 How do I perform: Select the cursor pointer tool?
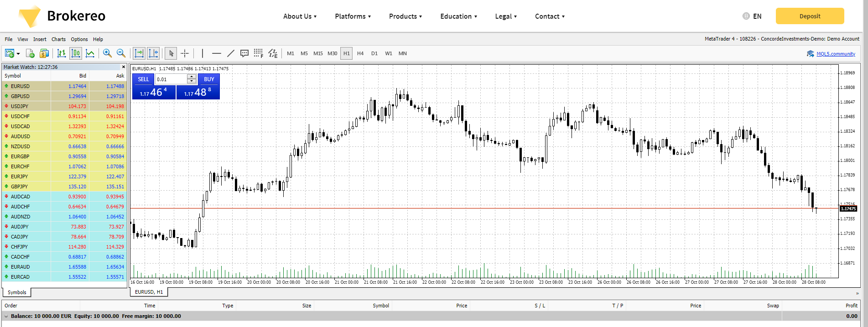point(171,53)
